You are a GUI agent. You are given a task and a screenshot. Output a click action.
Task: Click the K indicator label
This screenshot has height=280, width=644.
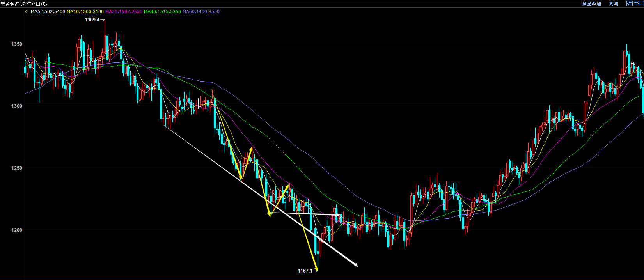pyautogui.click(x=26, y=12)
